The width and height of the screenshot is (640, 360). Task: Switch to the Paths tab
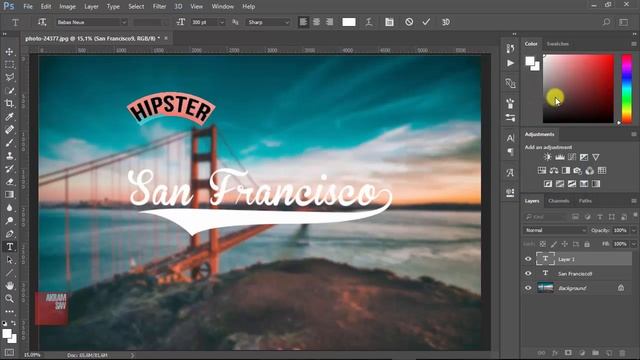point(585,201)
